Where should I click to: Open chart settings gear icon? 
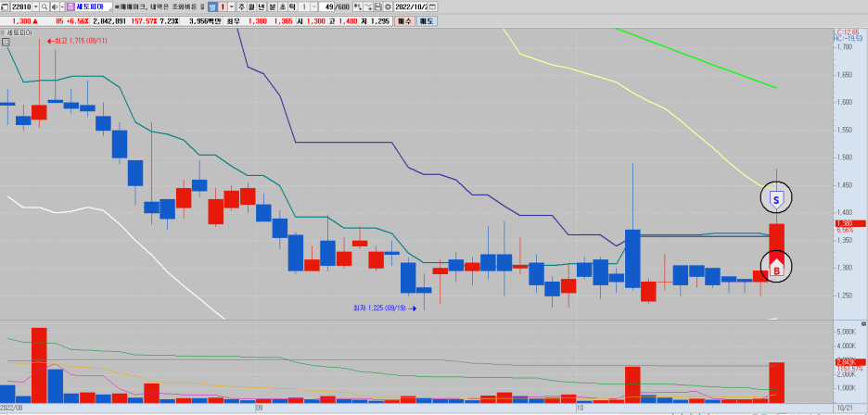pyautogui.click(x=388, y=7)
